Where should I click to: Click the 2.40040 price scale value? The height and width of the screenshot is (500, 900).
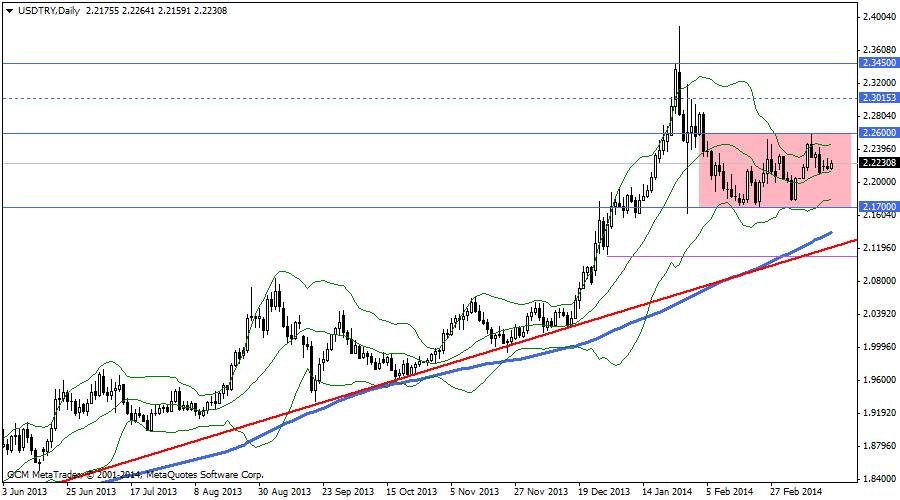[x=879, y=17]
